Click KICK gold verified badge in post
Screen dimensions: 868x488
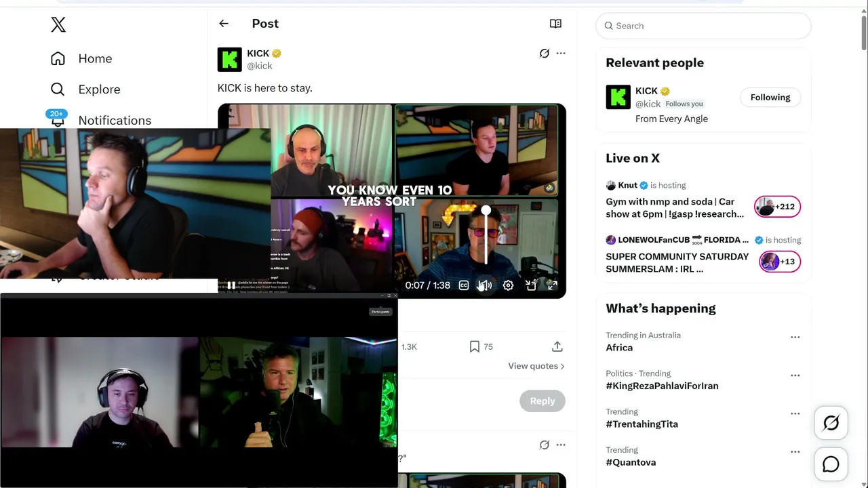(x=277, y=54)
